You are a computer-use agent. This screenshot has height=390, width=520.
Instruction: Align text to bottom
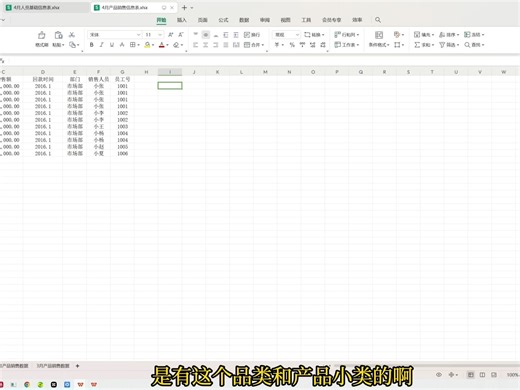point(216,35)
